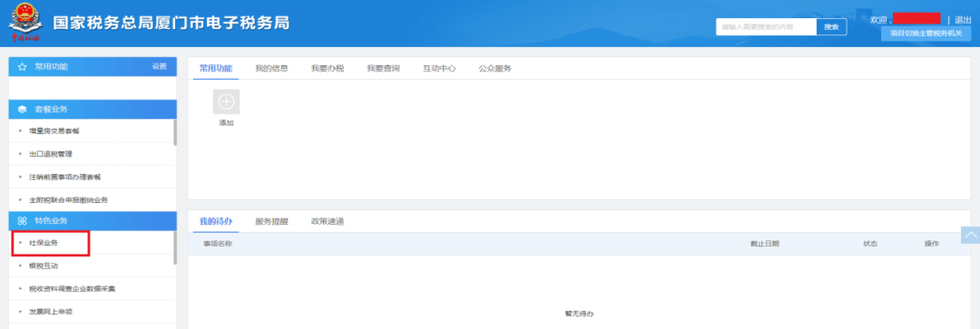Click the 操作 column header
Screen dimensions: 980x329
coord(931,244)
